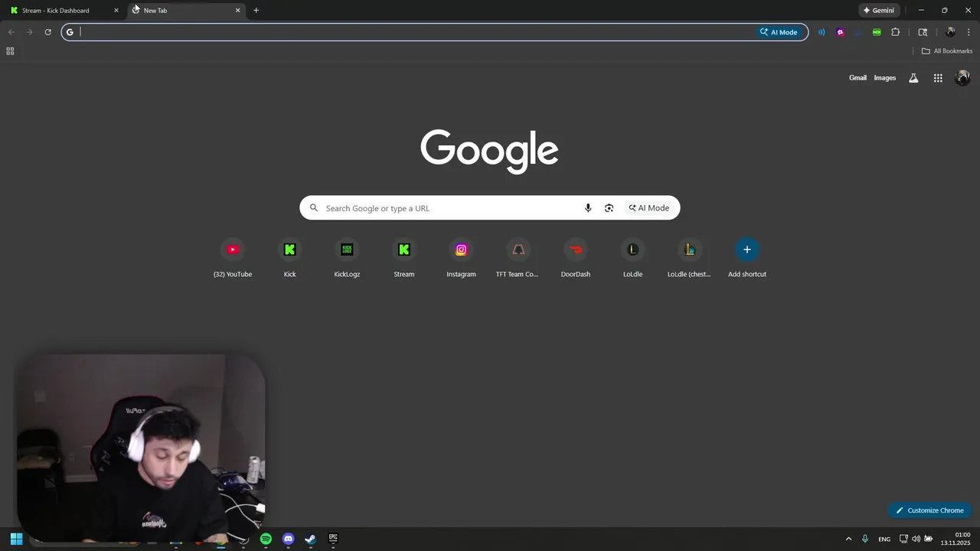Viewport: 980px width, 551px height.
Task: Open the Extensions puzzle menu
Action: coord(895,32)
